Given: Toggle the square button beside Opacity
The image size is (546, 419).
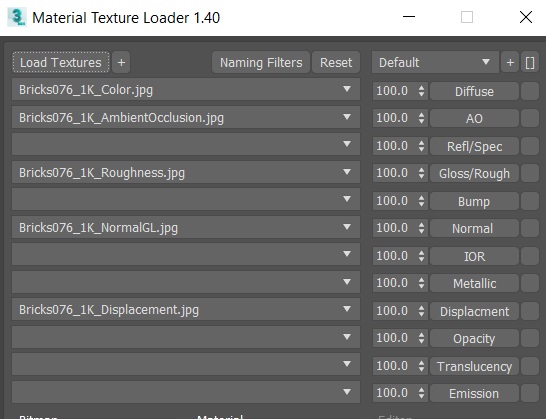Looking at the screenshot, I should 530,339.
